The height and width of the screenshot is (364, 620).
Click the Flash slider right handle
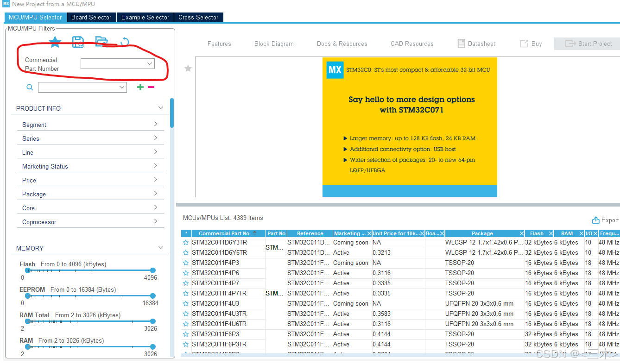tap(153, 270)
